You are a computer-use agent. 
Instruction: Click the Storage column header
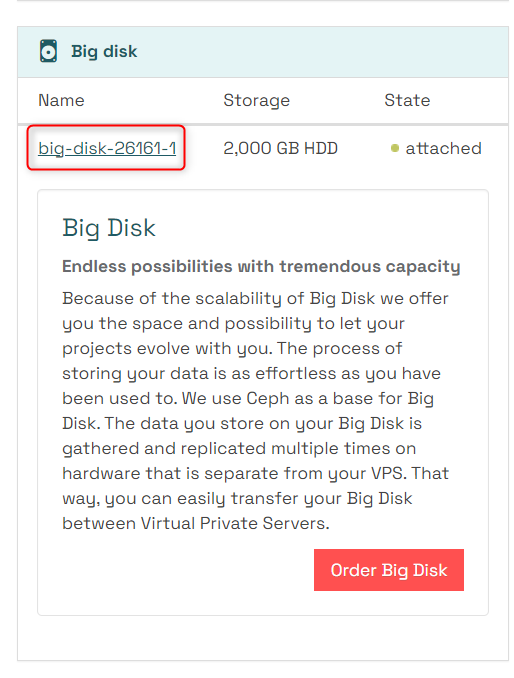tap(256, 100)
